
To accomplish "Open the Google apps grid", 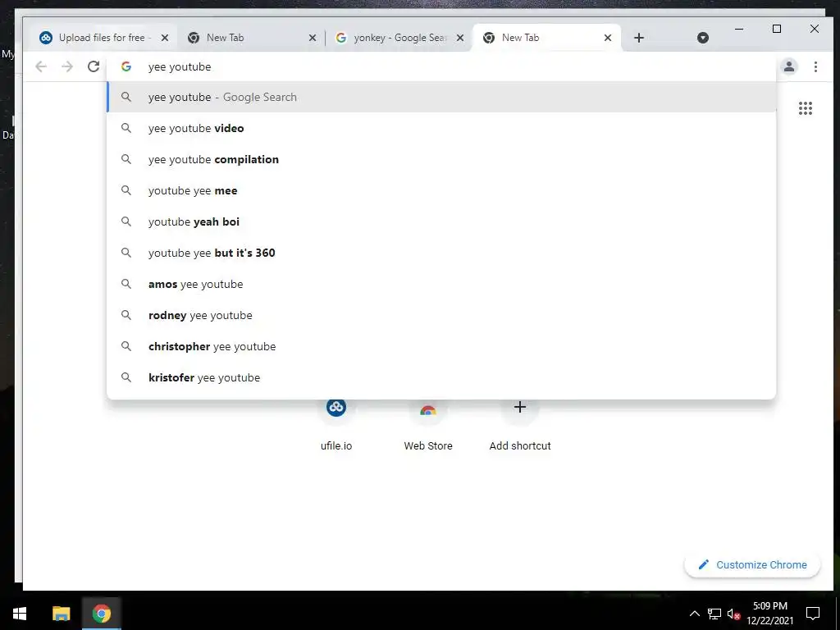I will tap(806, 108).
